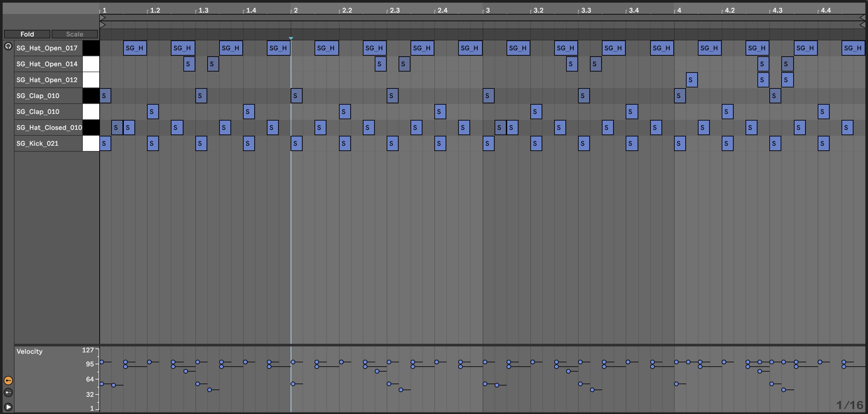Click the clip end marker at the right of the upper bar
The height and width of the screenshot is (414, 868).
click(862, 18)
